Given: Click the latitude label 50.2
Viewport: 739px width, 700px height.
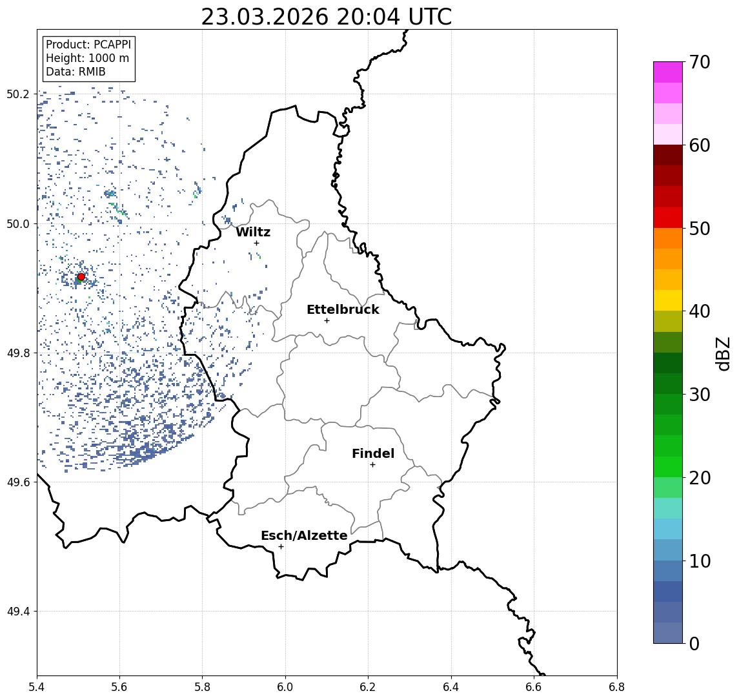Looking at the screenshot, I should 18,94.
